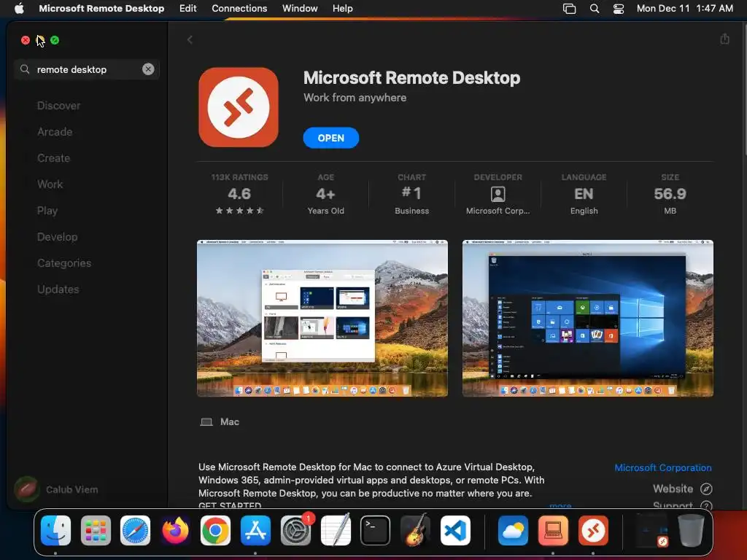Open Control Center in menu bar

pos(619,8)
